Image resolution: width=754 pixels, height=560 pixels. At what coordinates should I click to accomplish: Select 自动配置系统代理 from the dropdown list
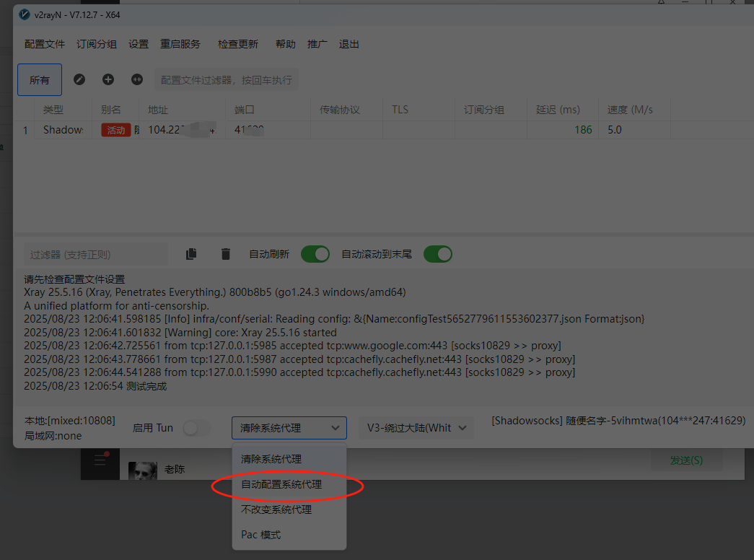click(281, 485)
